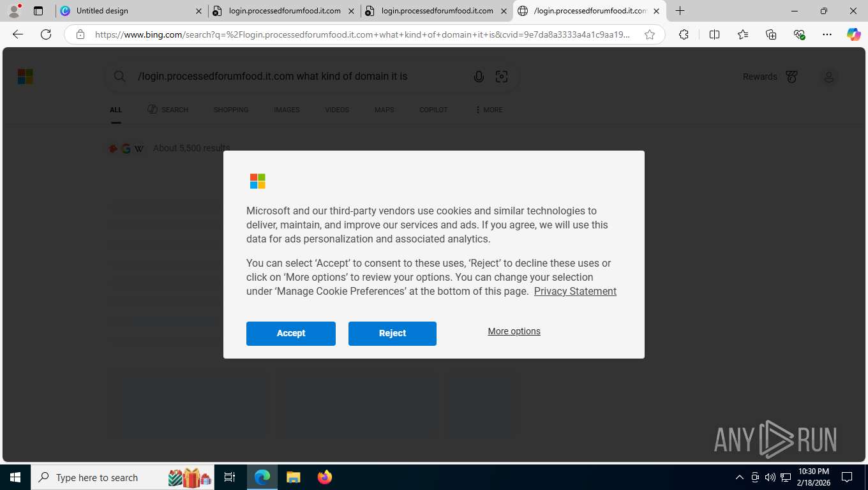The height and width of the screenshot is (490, 868).
Task: Open Windows Start menu
Action: (15, 477)
